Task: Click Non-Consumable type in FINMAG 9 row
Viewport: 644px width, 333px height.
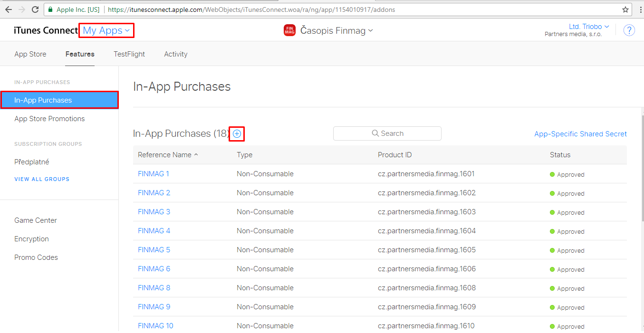Action: (x=265, y=307)
